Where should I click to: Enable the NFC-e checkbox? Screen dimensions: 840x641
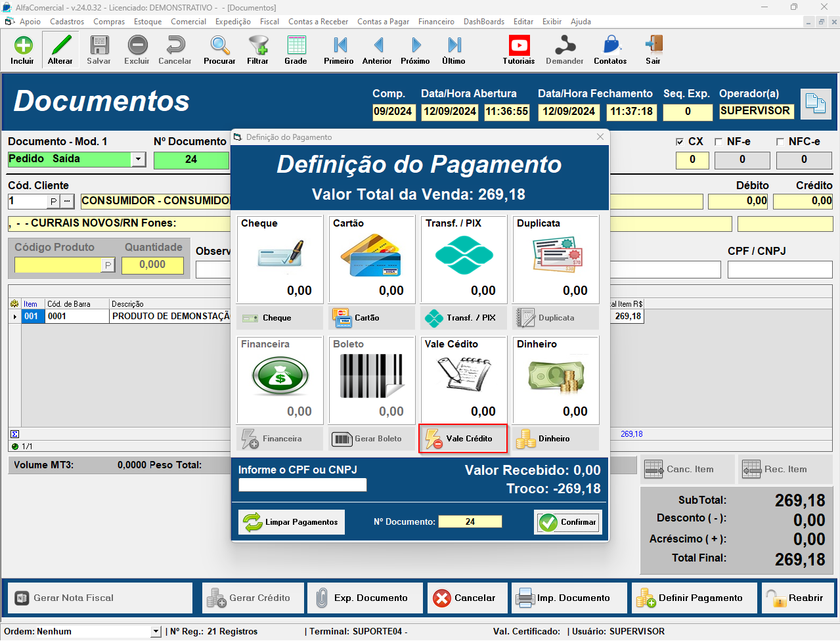(x=780, y=142)
